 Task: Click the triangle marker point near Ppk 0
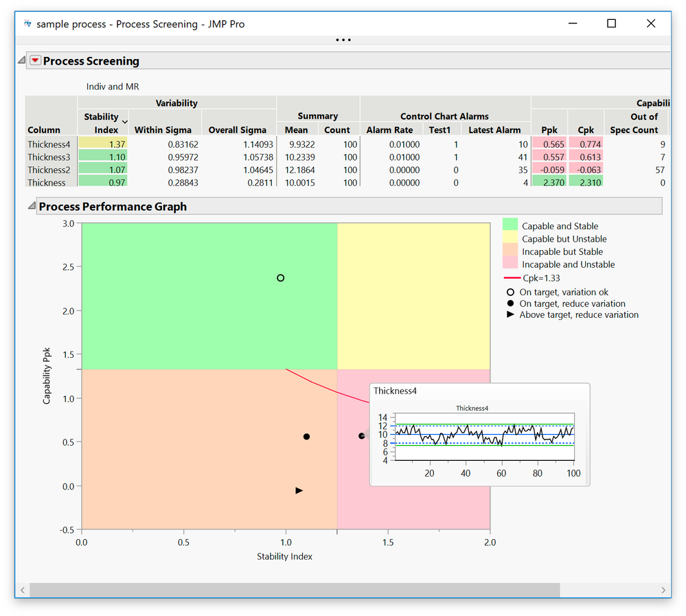point(299,490)
